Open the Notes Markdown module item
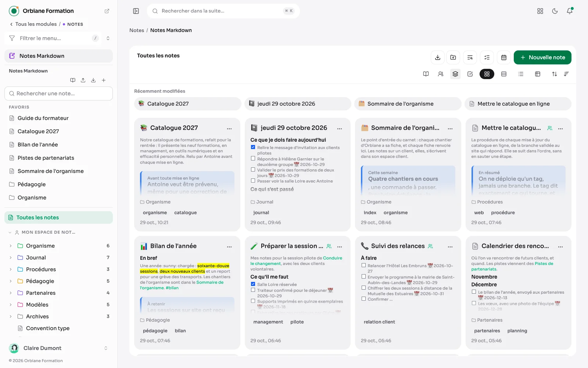The height and width of the screenshot is (368, 588). click(x=59, y=56)
